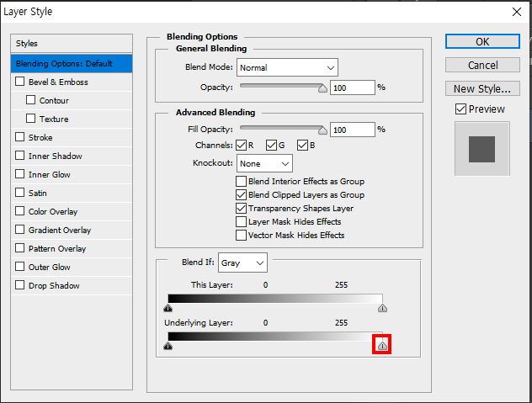Click Underlying Layer black point handle
532x403 pixels.
point(168,346)
